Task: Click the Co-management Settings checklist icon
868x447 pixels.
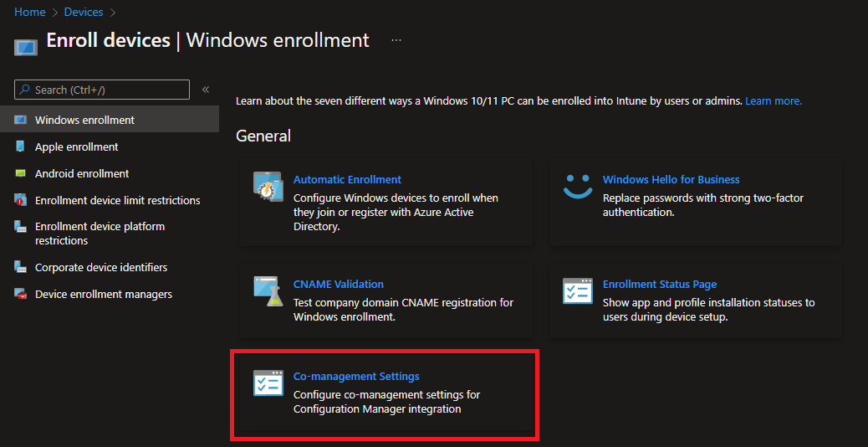Action: tap(268, 383)
